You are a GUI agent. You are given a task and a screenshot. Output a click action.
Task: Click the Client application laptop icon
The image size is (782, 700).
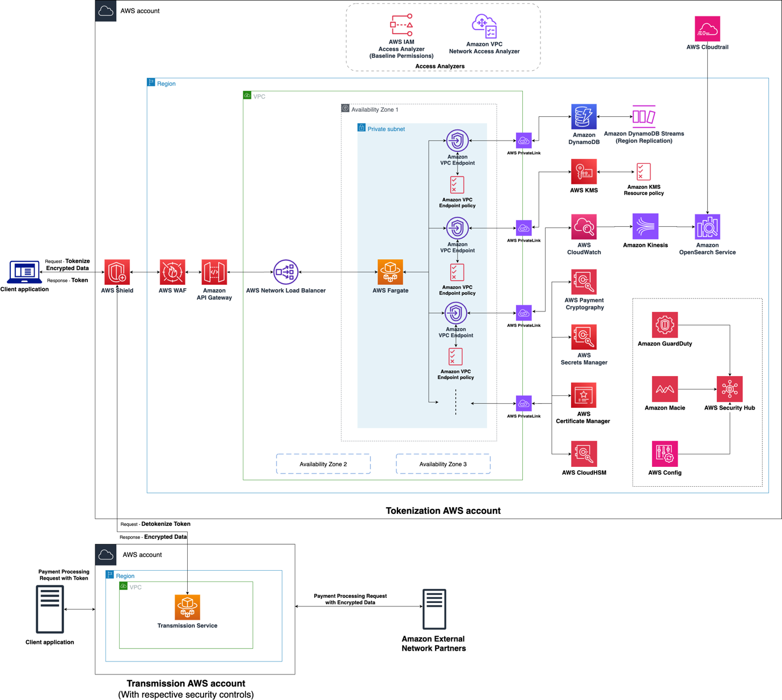coord(24,272)
